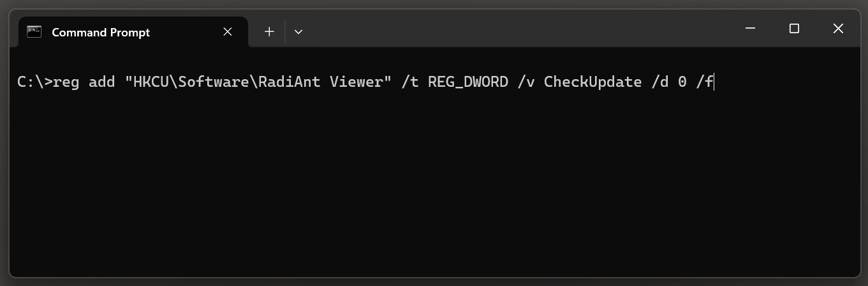Image resolution: width=868 pixels, height=286 pixels.
Task: Close the Command Prompt tab
Action: tap(228, 31)
